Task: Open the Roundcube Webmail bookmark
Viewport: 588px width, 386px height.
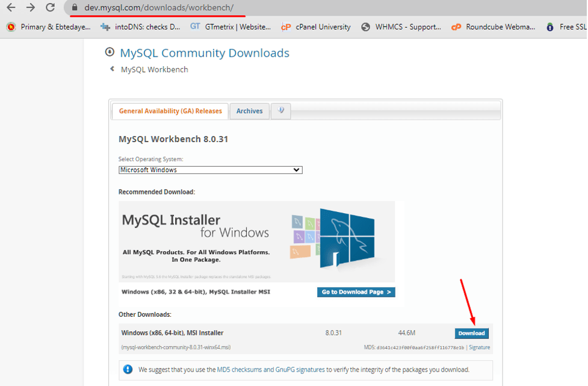Action: coord(493,27)
